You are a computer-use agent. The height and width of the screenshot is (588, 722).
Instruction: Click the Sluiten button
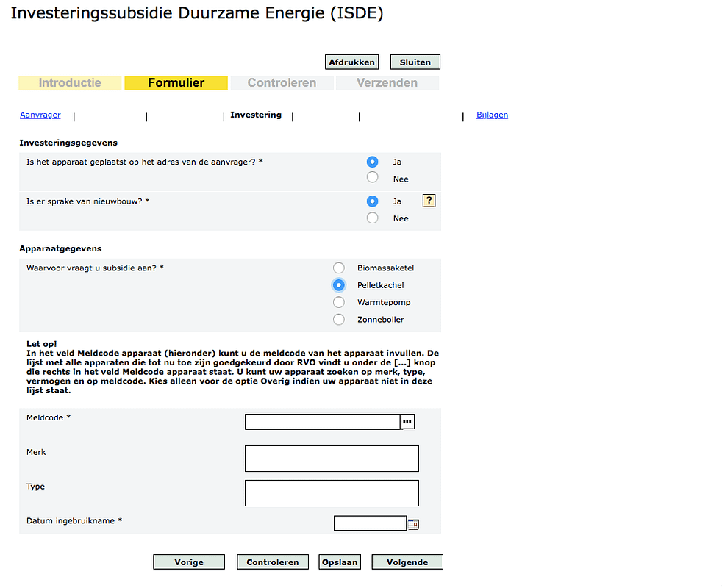point(415,62)
